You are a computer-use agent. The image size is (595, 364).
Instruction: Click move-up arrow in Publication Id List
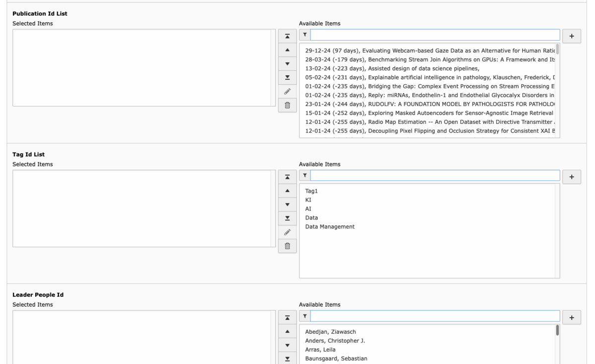point(288,51)
